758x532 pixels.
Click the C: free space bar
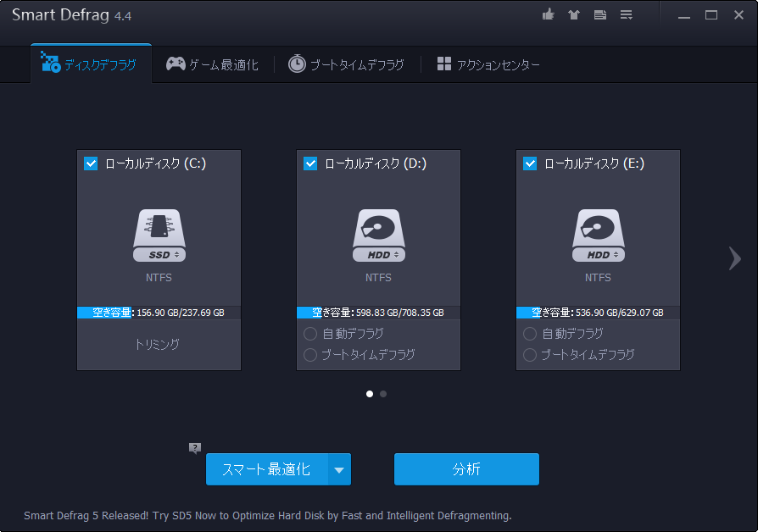159,313
